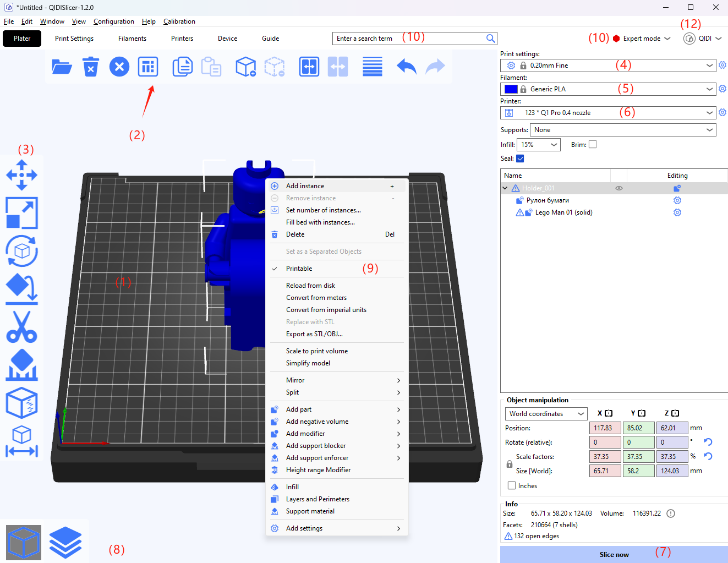The width and height of the screenshot is (728, 563).
Task: Click the Slice now button
Action: click(614, 554)
